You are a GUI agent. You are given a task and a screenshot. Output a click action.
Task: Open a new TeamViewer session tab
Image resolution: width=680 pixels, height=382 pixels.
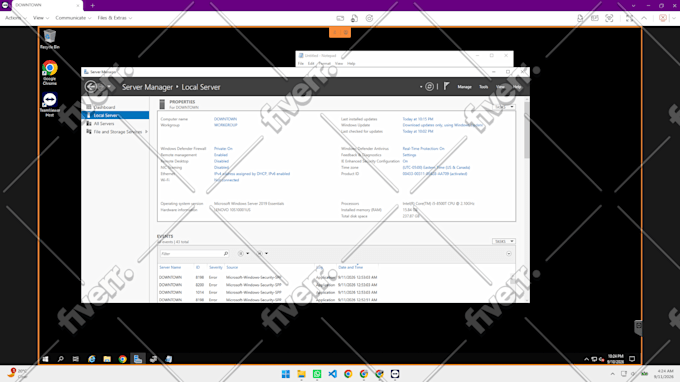click(92, 6)
